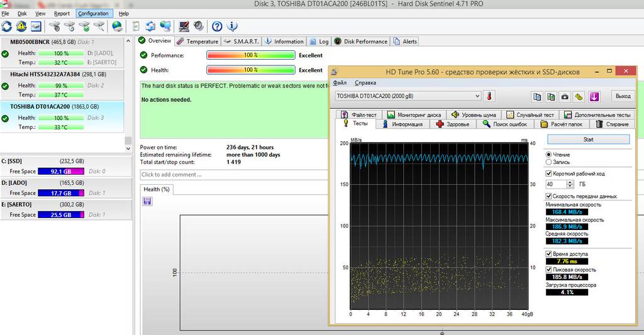The width and height of the screenshot is (644, 335).
Task: Open the Help menu in Hard Disk Sentinel
Action: click(124, 14)
